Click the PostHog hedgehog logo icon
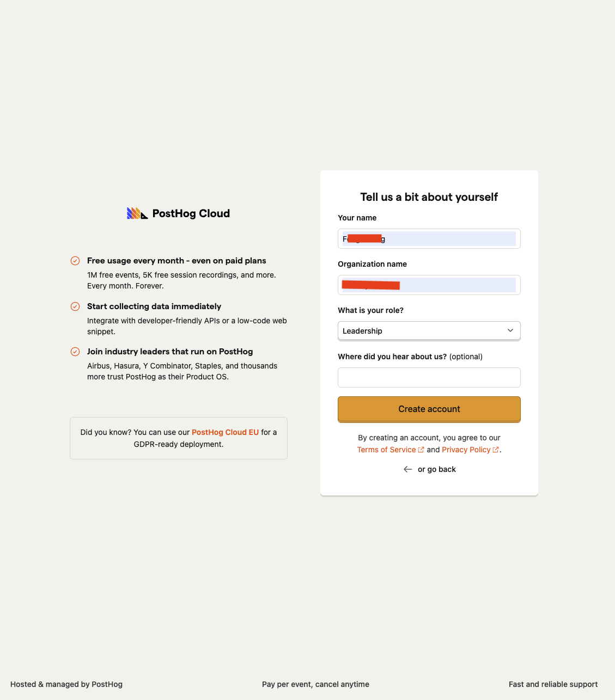The height and width of the screenshot is (700, 615). 137,213
